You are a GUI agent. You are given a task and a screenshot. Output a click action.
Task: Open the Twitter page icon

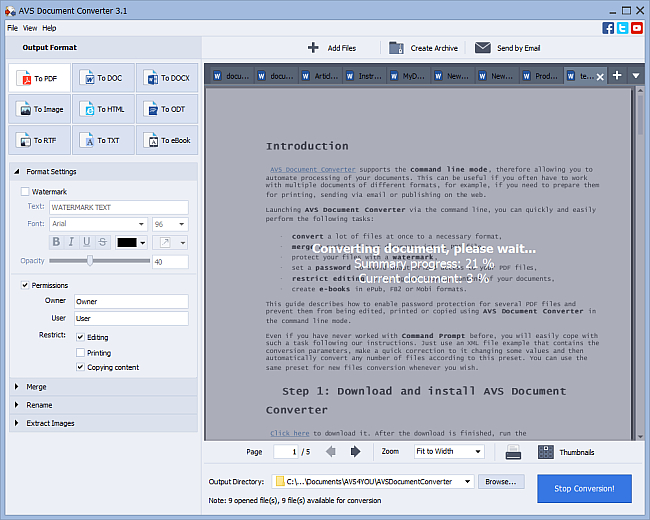point(622,28)
